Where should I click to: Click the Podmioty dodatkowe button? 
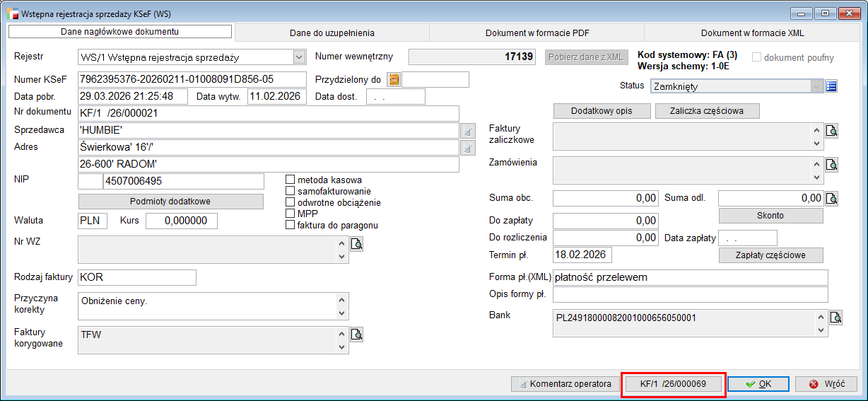pyautogui.click(x=170, y=201)
